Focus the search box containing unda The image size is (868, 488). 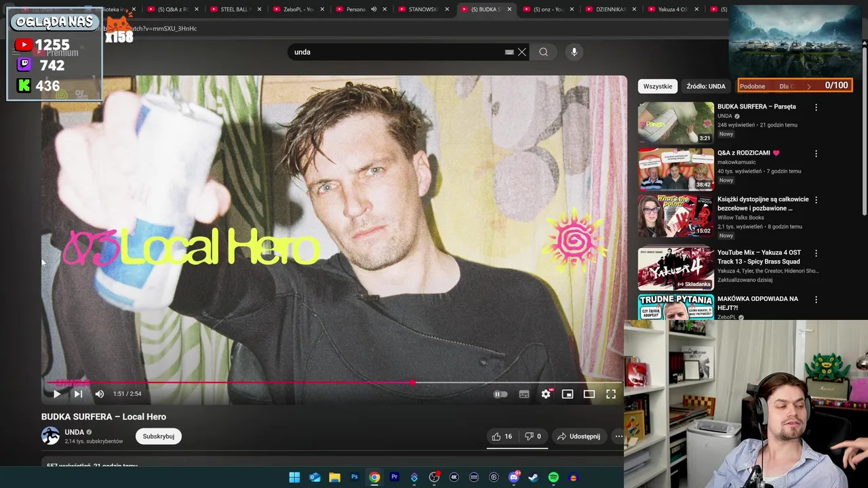(x=397, y=52)
